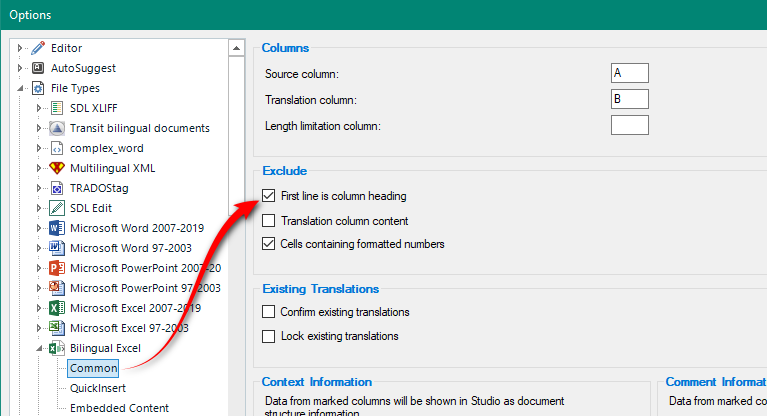Expand Microsoft Word 2007-2019 node
The height and width of the screenshot is (416, 767).
39,228
